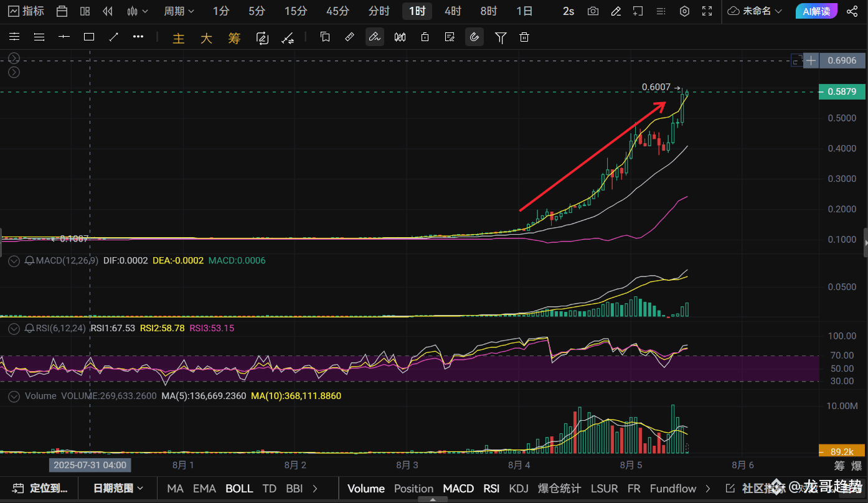This screenshot has width=868, height=503.
Task: Click the RSI alert bell icon
Action: tap(29, 328)
